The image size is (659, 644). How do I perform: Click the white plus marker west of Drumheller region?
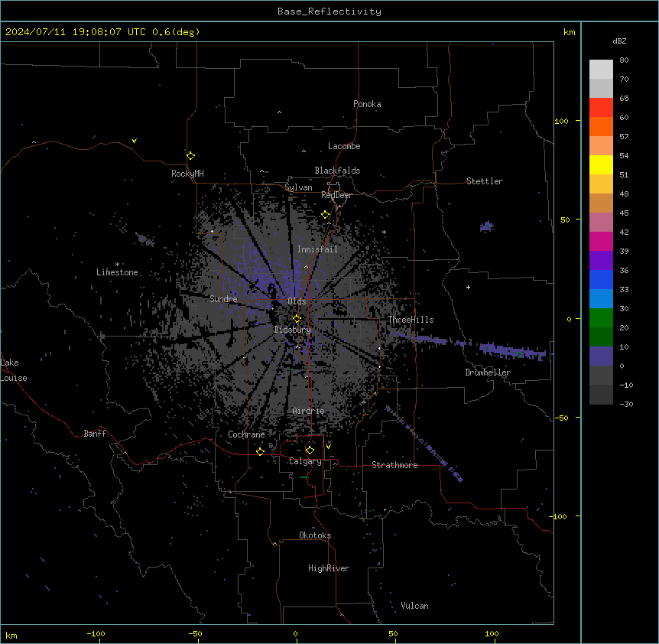(468, 287)
